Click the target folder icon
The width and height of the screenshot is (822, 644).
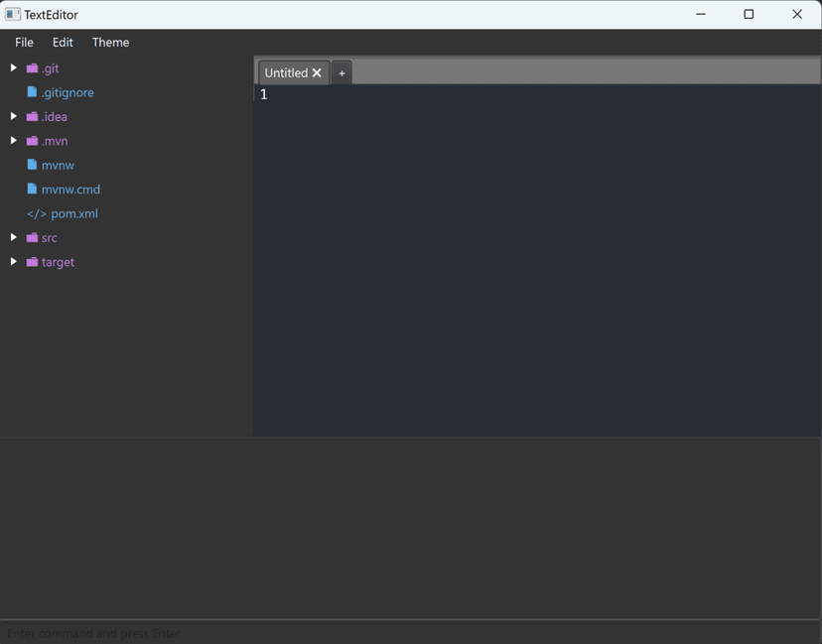pos(32,262)
